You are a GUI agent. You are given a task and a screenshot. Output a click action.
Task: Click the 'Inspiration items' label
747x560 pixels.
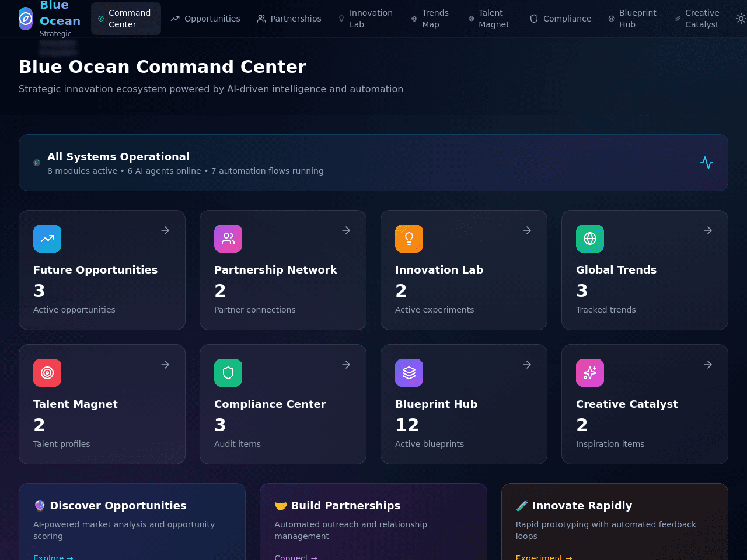click(610, 444)
